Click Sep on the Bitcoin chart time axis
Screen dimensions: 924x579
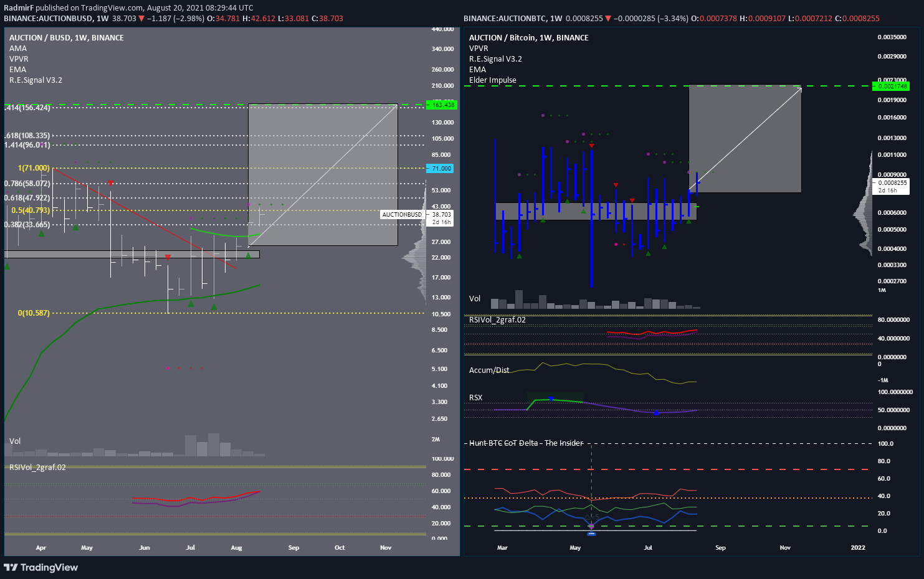click(x=720, y=548)
